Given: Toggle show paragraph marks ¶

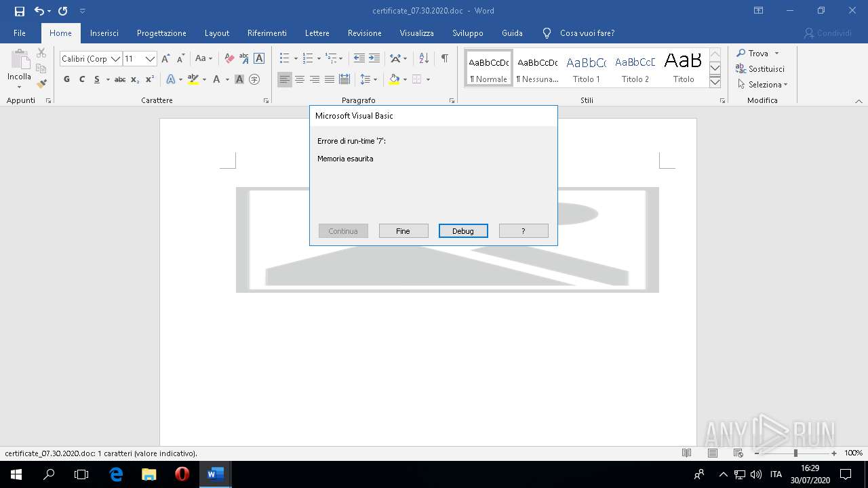Looking at the screenshot, I should coord(444,58).
